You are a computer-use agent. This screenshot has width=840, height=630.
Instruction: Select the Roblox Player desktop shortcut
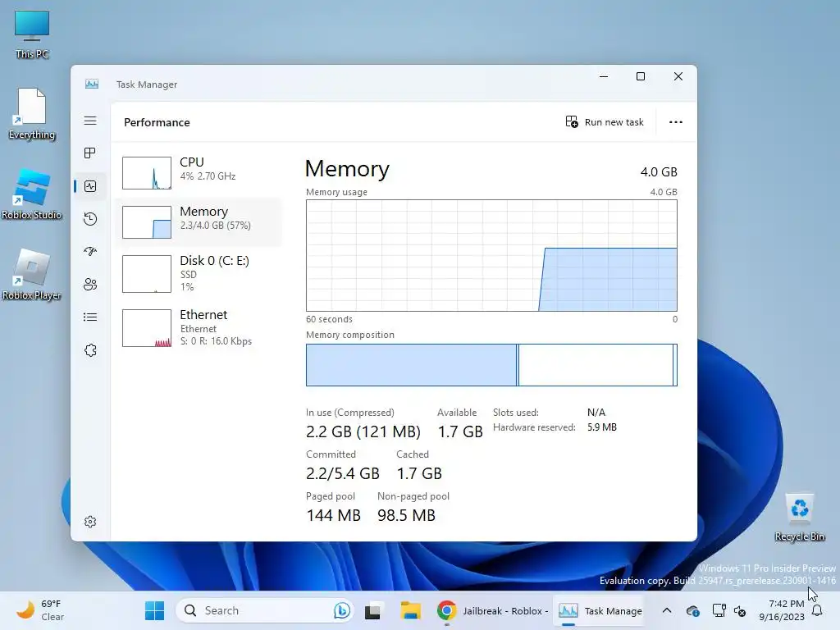click(x=32, y=275)
